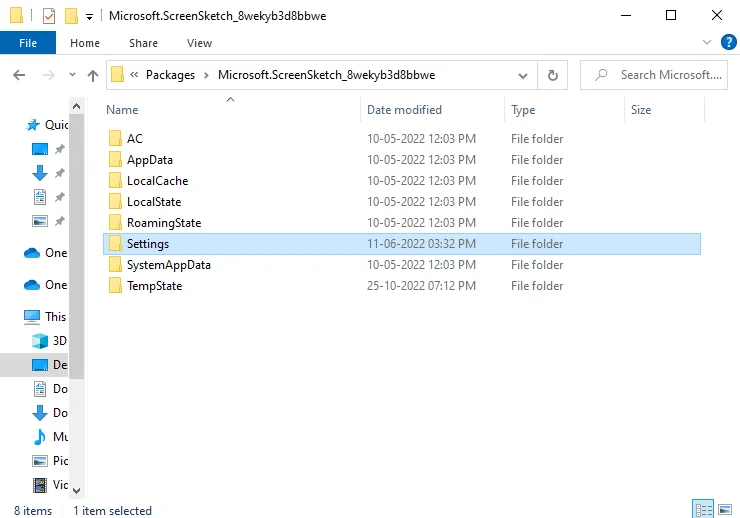
Task: Select the SystemAppData folder
Action: pos(402,265)
